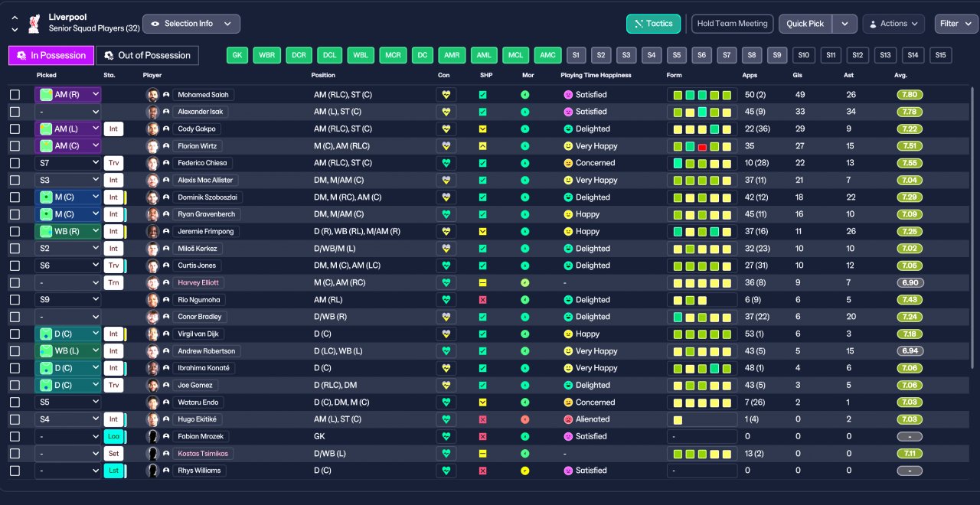This screenshot has width=980, height=505.
Task: Click Fabian Mrozek's silhouette portrait icon
Action: tap(152, 436)
